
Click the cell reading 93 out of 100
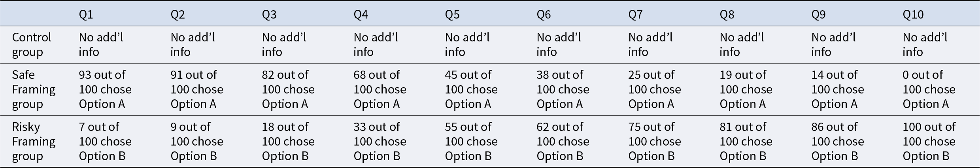[105, 89]
